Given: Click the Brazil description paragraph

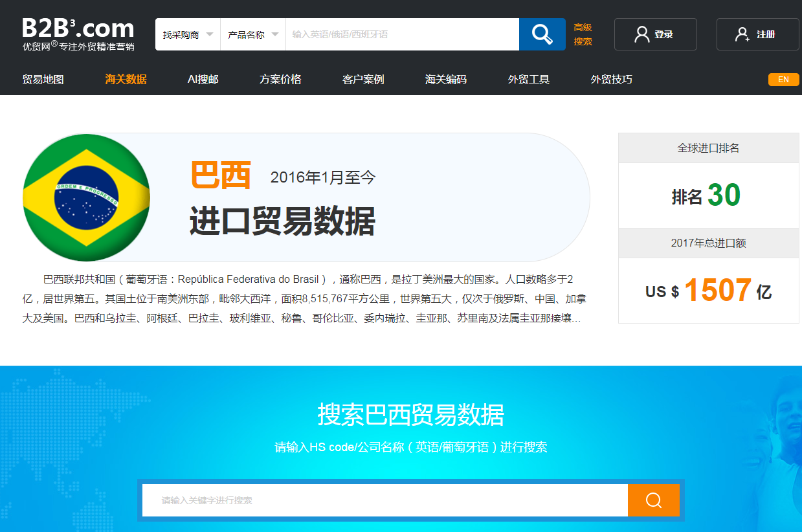Looking at the screenshot, I should [305, 299].
